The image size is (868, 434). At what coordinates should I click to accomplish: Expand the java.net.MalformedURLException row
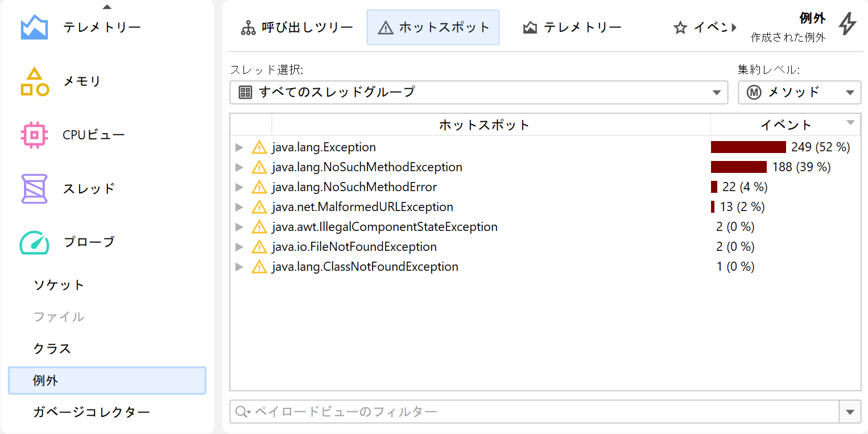(x=239, y=207)
